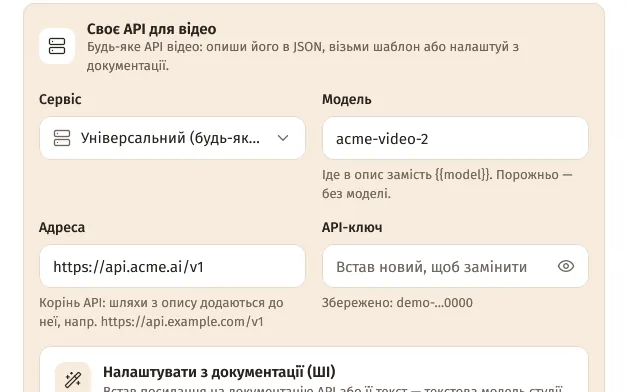The height and width of the screenshot is (392, 628).
Task: Click the hint text starting Корінь API
Action: 161,312
